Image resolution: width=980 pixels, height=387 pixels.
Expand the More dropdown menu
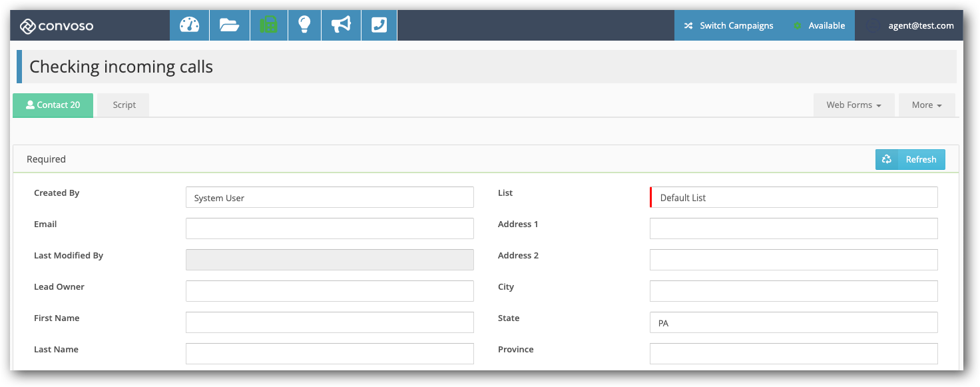coord(927,105)
